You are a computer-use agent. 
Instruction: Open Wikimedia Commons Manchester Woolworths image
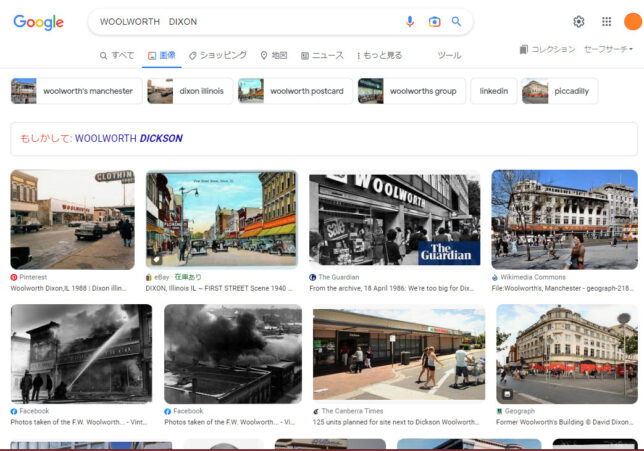pos(564,220)
